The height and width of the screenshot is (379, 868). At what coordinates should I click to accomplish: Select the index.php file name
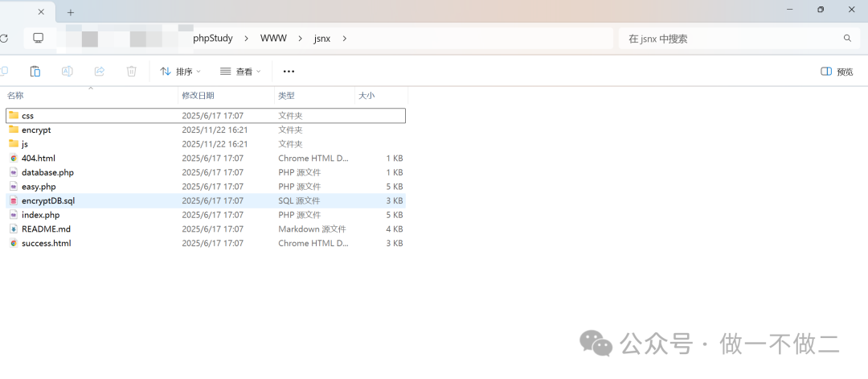(x=40, y=215)
